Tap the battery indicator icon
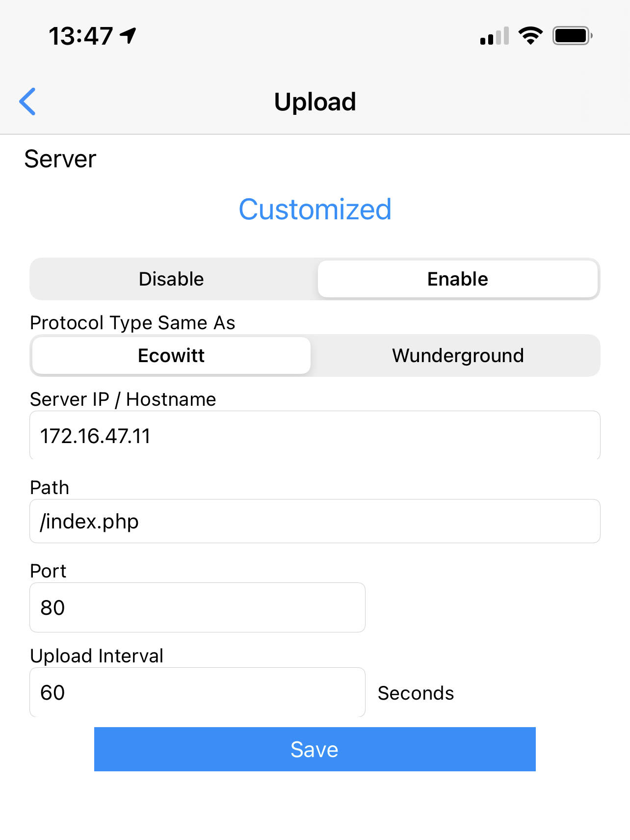The image size is (630, 840). pyautogui.click(x=573, y=36)
